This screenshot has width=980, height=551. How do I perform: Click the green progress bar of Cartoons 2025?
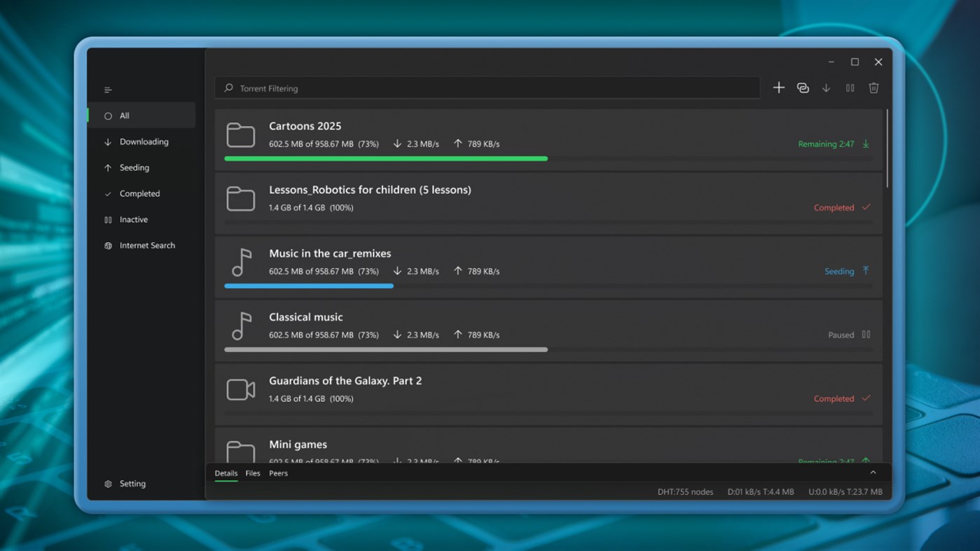(385, 158)
